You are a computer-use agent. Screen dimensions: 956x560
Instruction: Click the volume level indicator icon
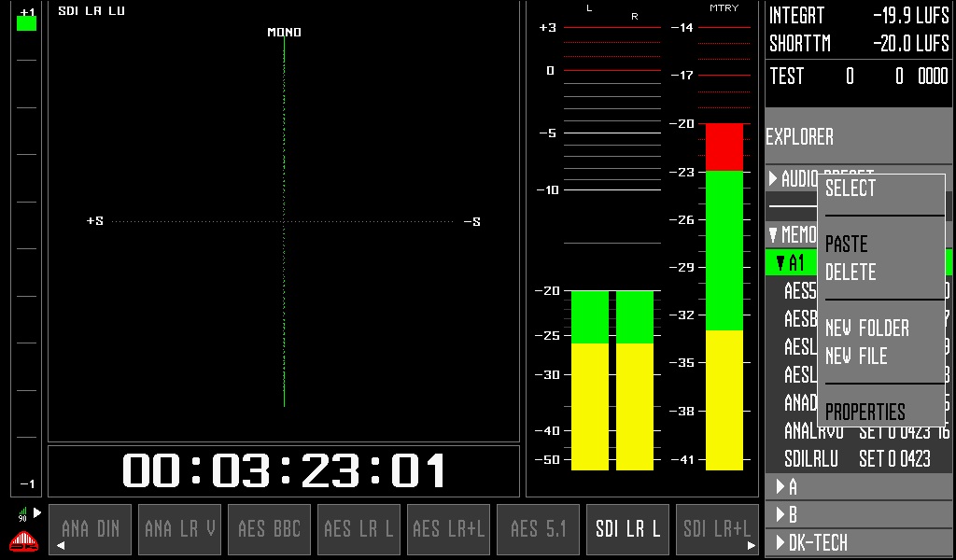(21, 514)
